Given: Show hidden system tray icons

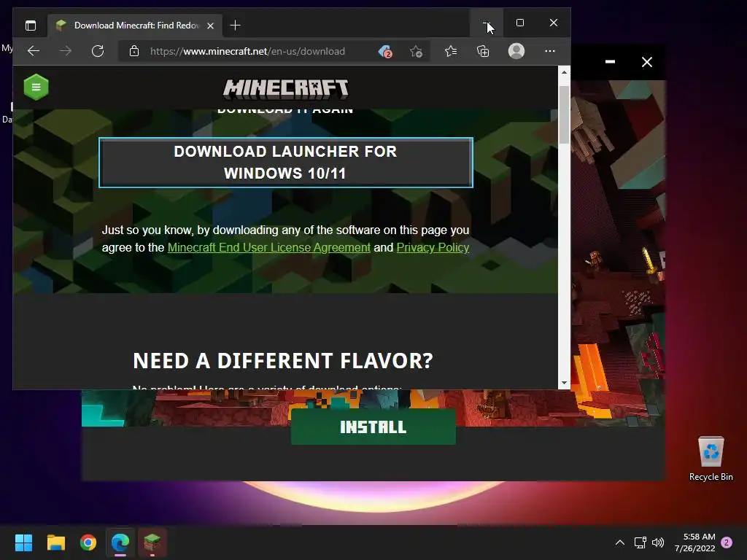Looking at the screenshot, I should coord(620,542).
